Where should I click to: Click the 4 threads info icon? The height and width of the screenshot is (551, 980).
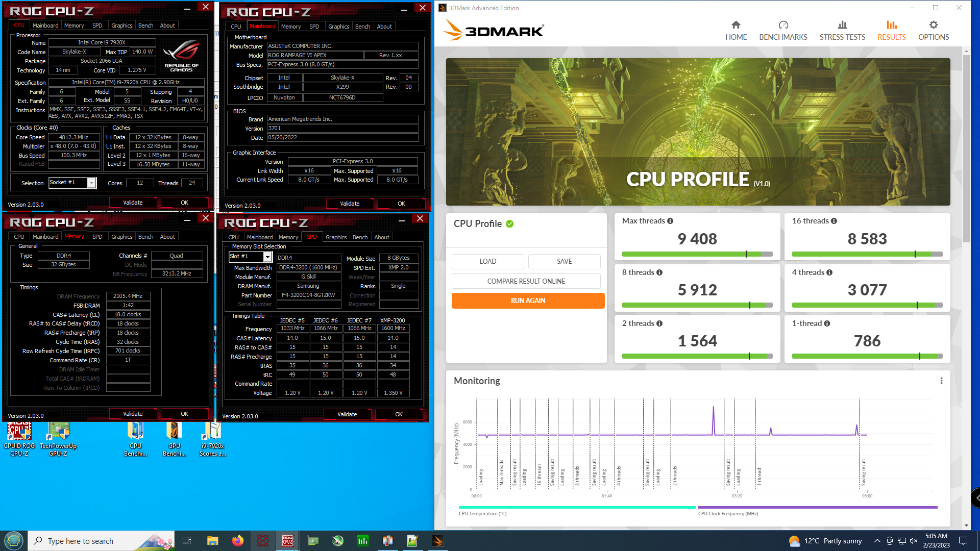point(829,272)
